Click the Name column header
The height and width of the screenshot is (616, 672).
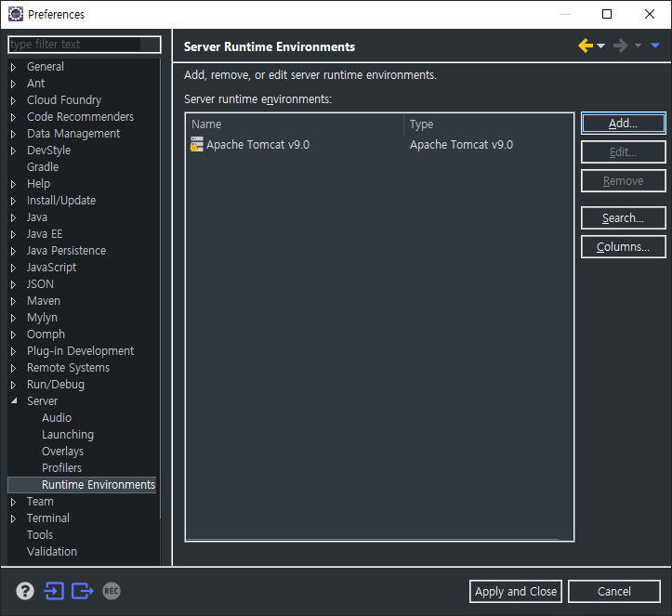[295, 125]
